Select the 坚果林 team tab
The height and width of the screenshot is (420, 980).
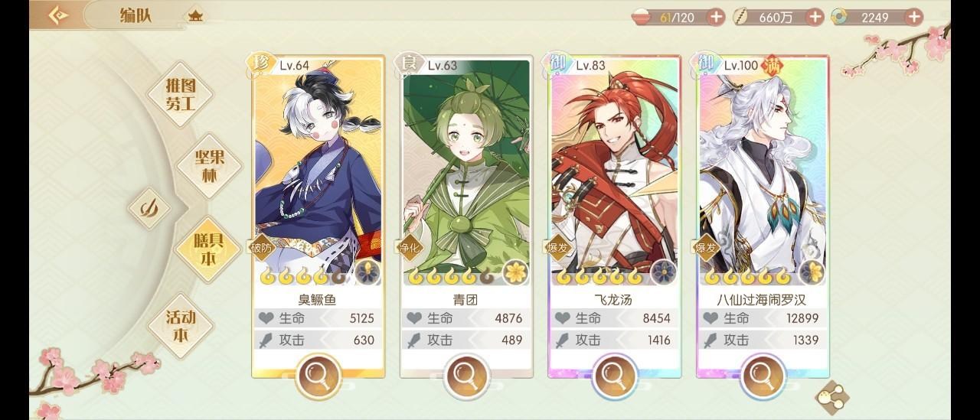(x=208, y=164)
